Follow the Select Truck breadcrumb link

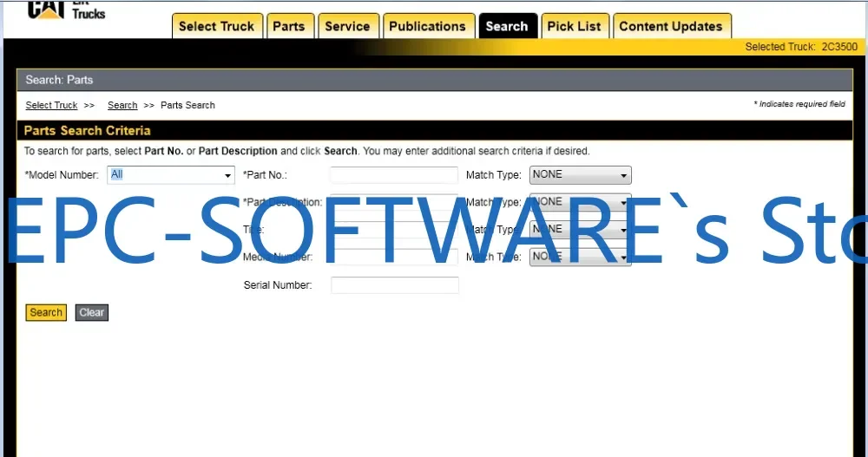tap(51, 105)
